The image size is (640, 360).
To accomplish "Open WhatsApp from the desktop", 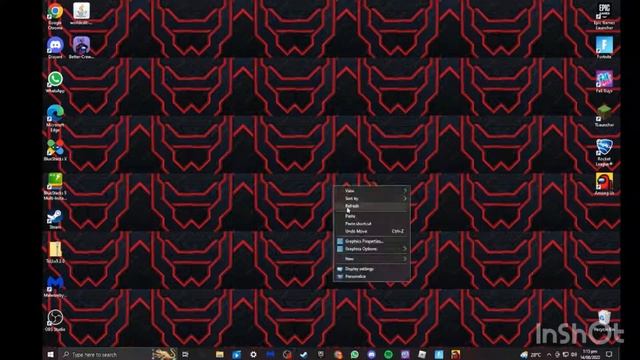I will [x=55, y=82].
